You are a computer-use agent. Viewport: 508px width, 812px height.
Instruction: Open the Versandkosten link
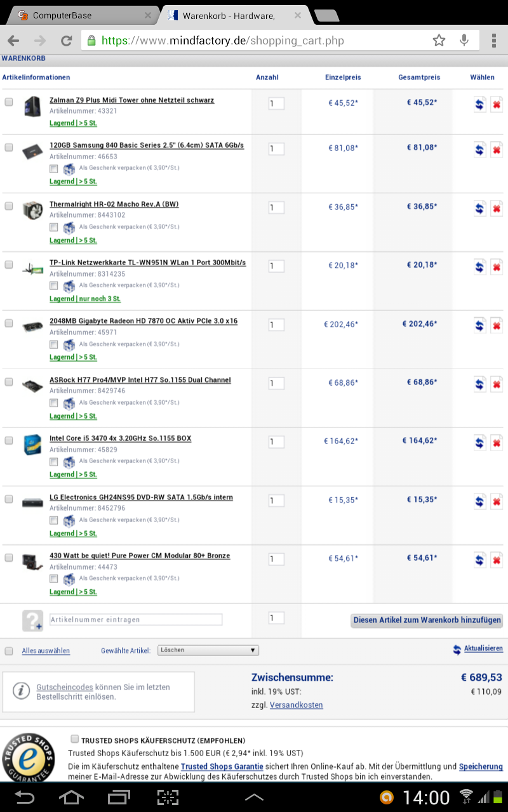(x=297, y=705)
